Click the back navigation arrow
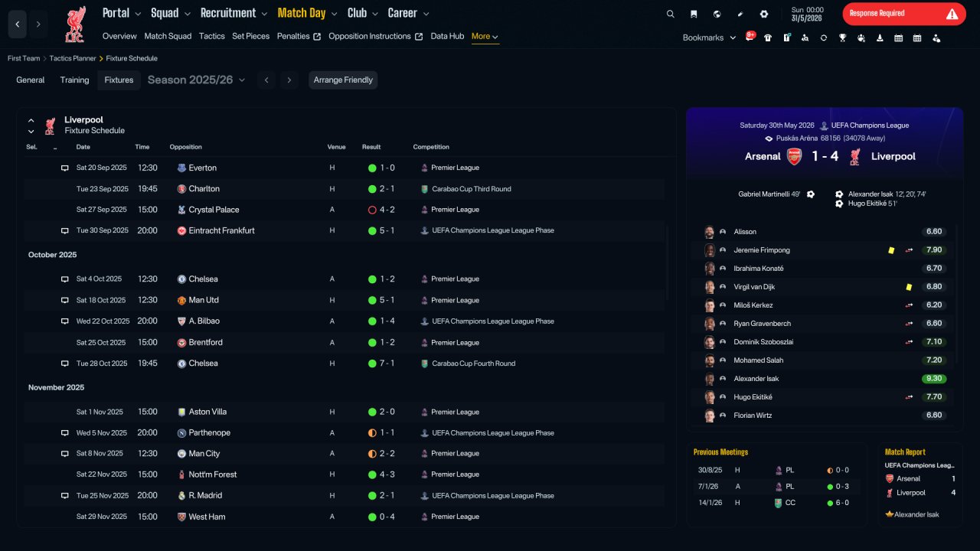The image size is (980, 551). point(18,24)
